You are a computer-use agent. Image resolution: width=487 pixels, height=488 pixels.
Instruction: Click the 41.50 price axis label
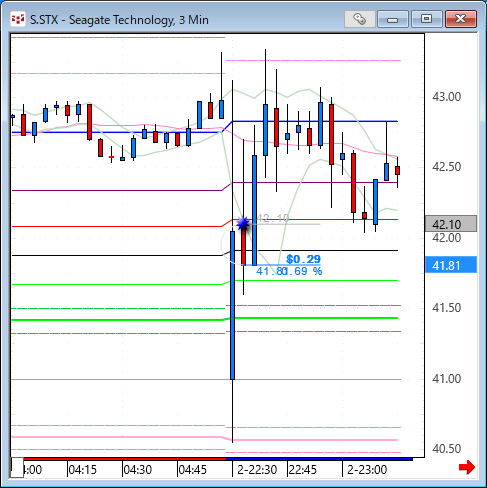tap(446, 308)
